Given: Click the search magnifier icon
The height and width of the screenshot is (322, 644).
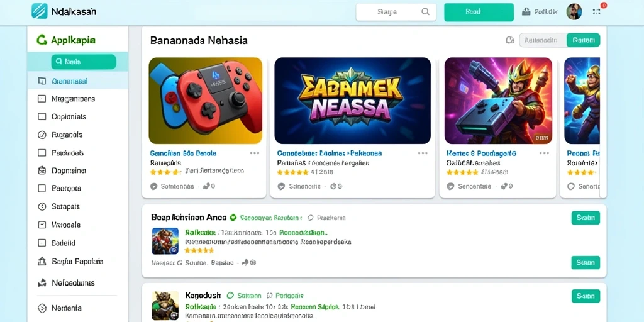Looking at the screenshot, I should (426, 12).
